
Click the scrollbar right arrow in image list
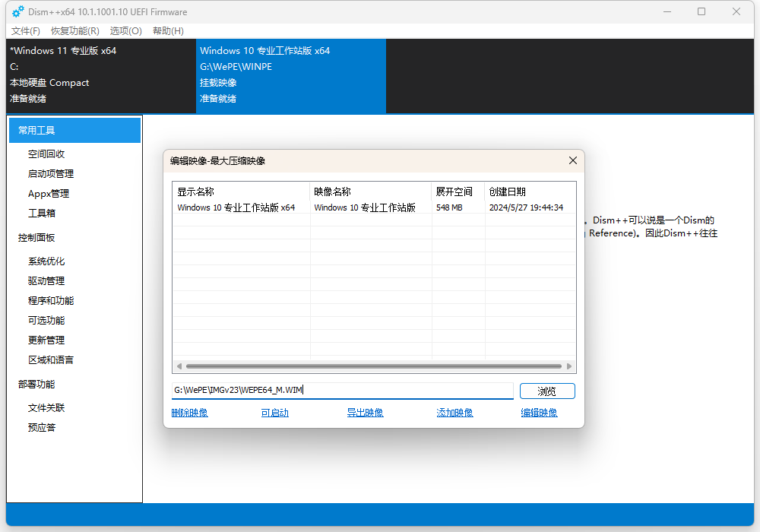[x=569, y=366]
